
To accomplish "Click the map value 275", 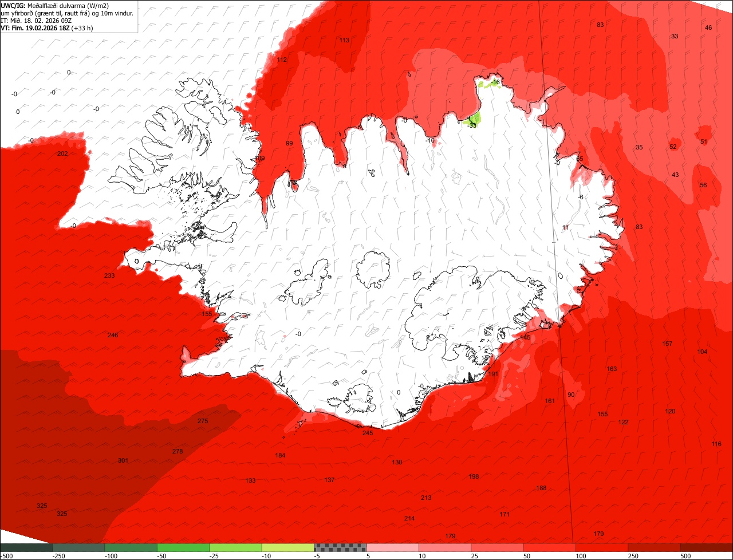I will (203, 421).
